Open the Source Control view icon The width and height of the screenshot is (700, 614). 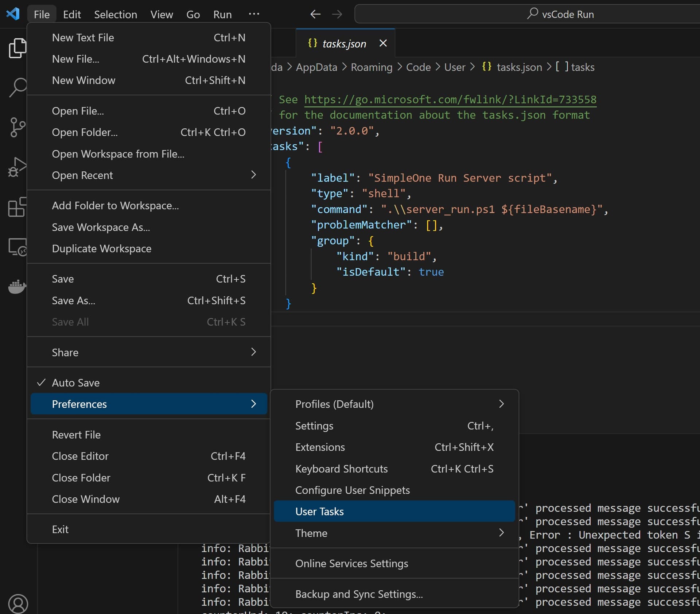(x=17, y=127)
